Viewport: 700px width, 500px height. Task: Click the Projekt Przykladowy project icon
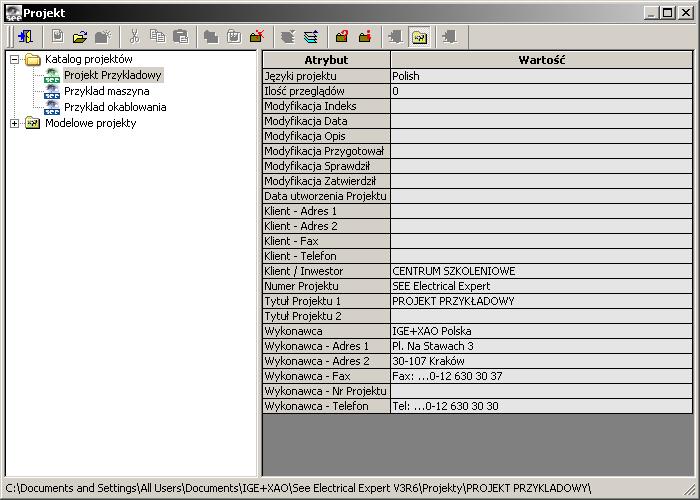click(x=52, y=75)
